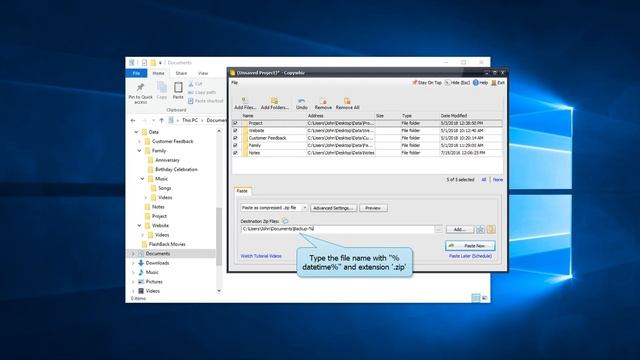Screen dimensions: 640x360
Task: Expand the Downloads node in tree
Action: pyautogui.click(x=133, y=263)
